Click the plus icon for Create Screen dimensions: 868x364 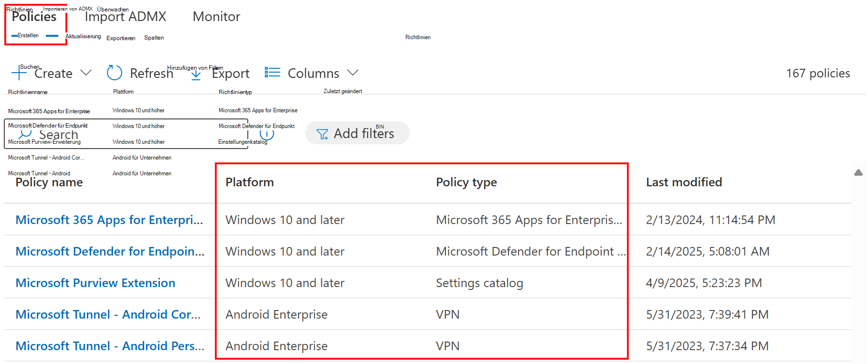coord(19,73)
